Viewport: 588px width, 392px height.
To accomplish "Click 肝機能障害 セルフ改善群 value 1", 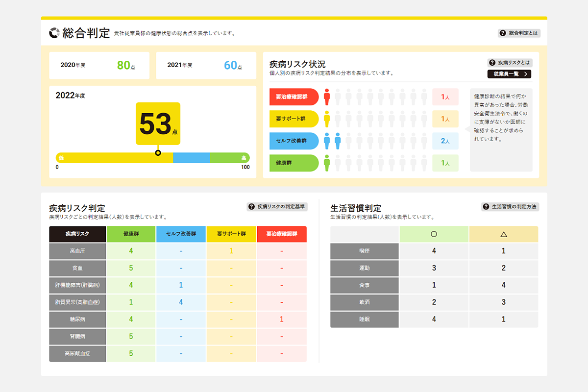I will click(181, 285).
